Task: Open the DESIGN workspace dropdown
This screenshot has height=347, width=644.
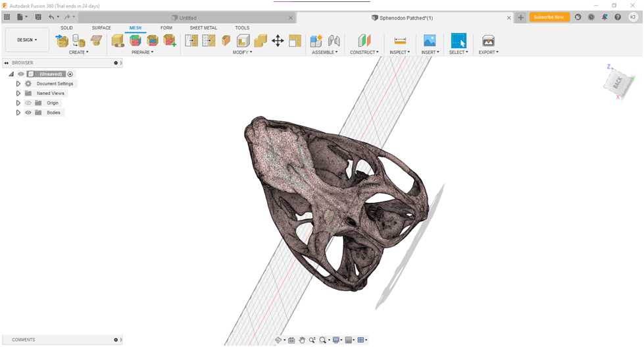Action: pos(27,40)
